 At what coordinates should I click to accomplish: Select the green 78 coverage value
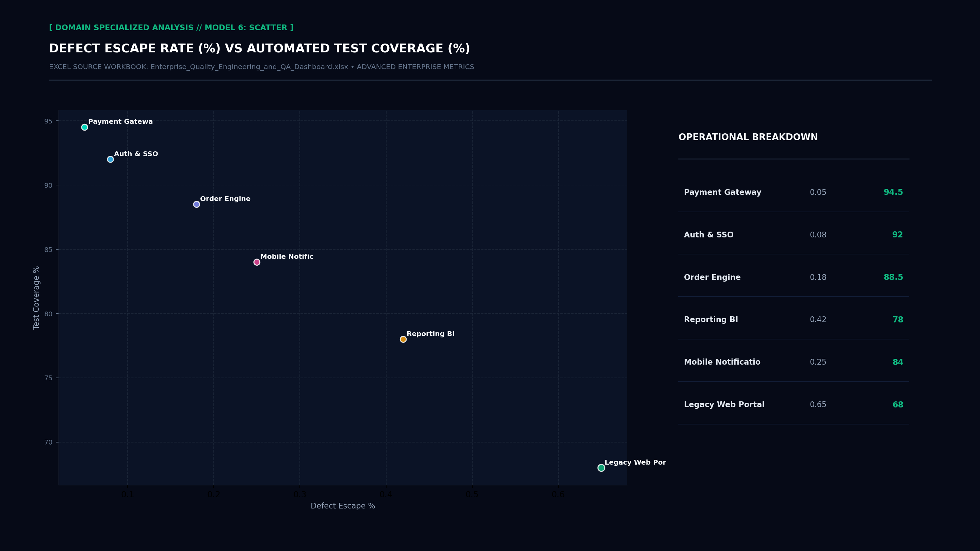click(x=898, y=320)
